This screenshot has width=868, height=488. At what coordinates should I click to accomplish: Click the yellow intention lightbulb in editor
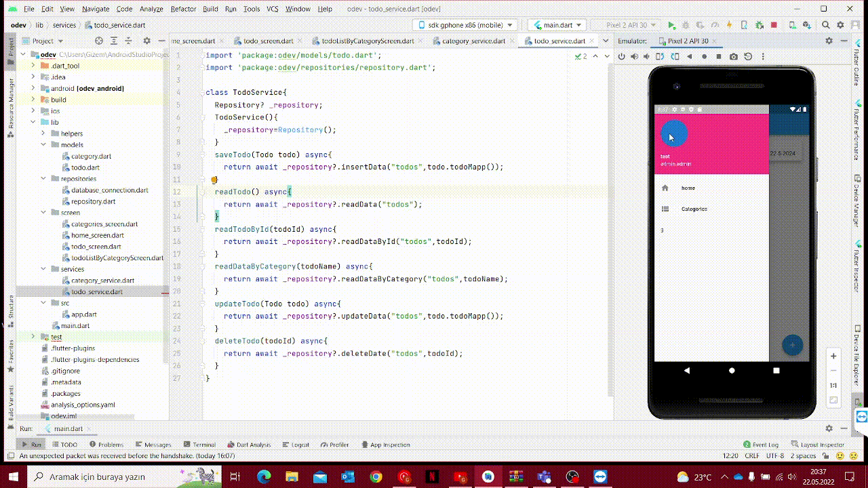click(214, 180)
